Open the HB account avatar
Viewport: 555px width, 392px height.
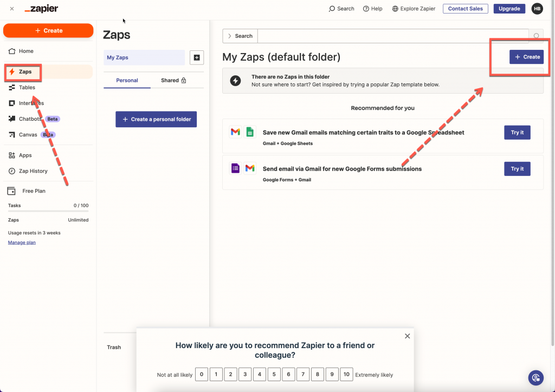(537, 9)
